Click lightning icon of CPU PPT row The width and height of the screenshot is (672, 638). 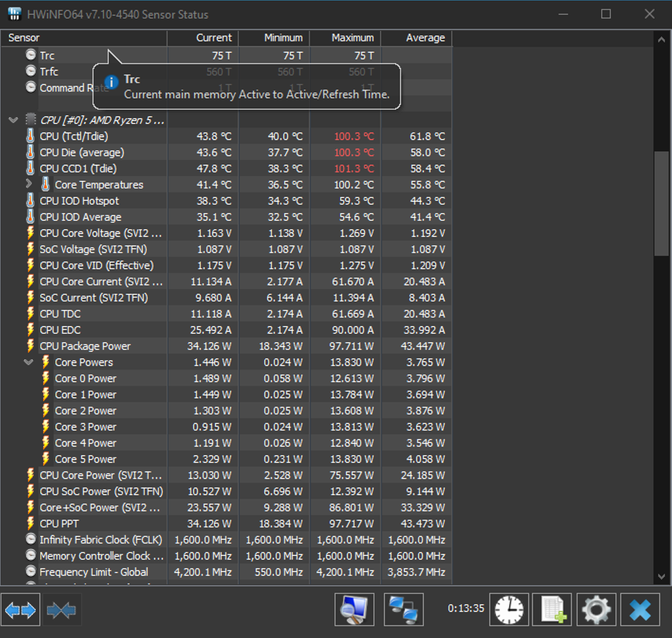pyautogui.click(x=31, y=523)
